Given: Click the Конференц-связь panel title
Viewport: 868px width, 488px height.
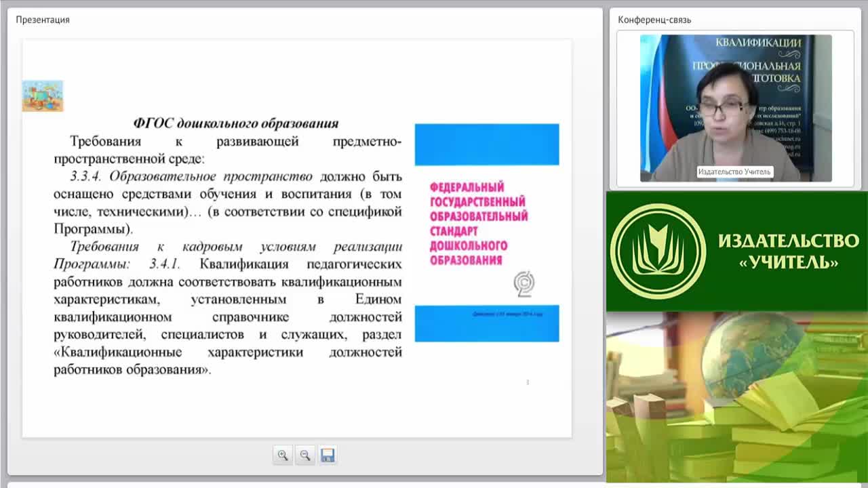Looking at the screenshot, I should tap(654, 20).
